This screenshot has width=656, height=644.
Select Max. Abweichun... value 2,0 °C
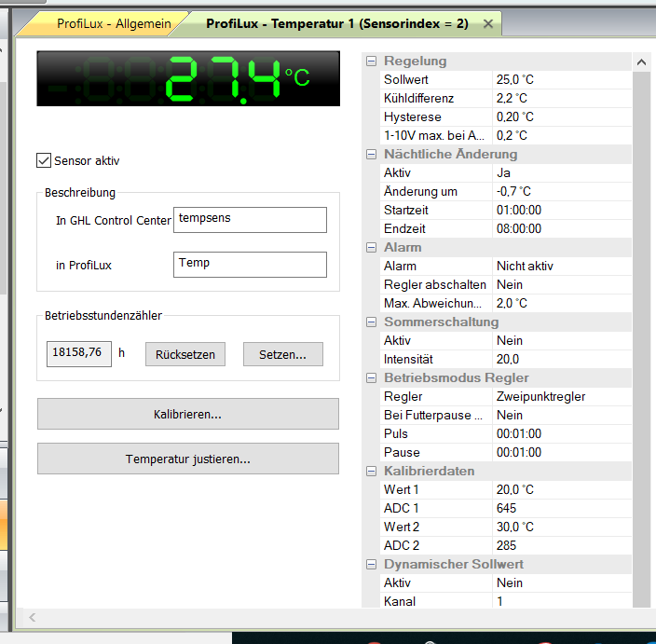click(x=562, y=304)
